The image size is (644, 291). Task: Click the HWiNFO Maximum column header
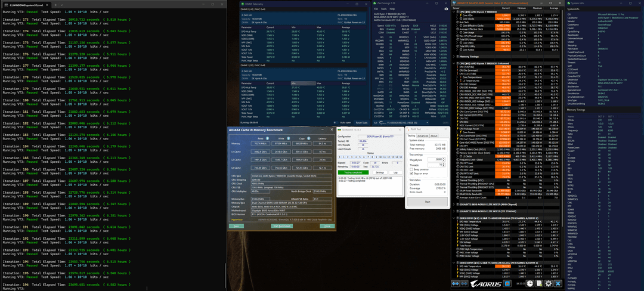537,8
